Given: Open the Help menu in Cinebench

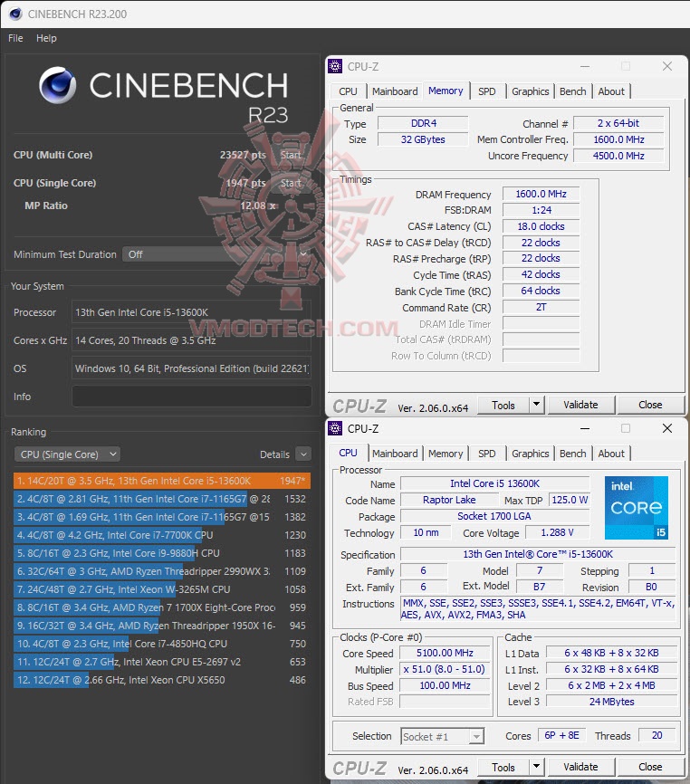Looking at the screenshot, I should tap(46, 38).
